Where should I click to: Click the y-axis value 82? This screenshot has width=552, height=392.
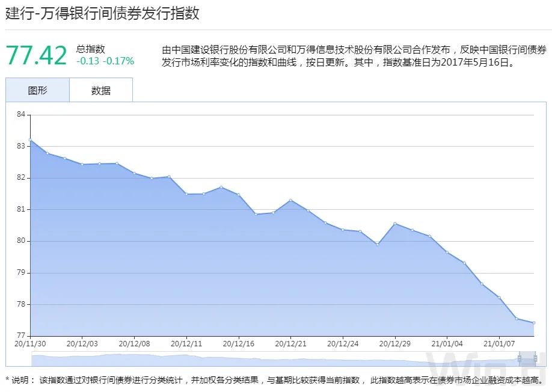21,177
